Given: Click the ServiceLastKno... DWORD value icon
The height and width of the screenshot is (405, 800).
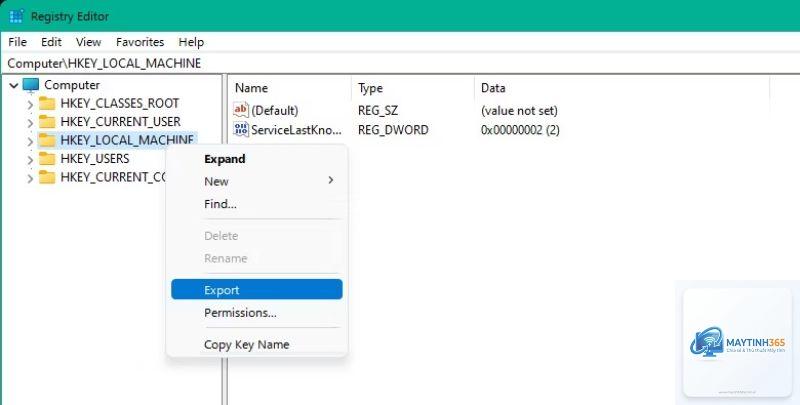Looking at the screenshot, I should click(241, 129).
